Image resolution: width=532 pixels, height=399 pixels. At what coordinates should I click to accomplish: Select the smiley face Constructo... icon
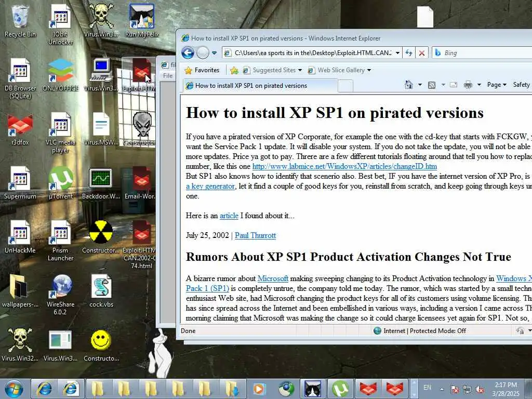101,345
